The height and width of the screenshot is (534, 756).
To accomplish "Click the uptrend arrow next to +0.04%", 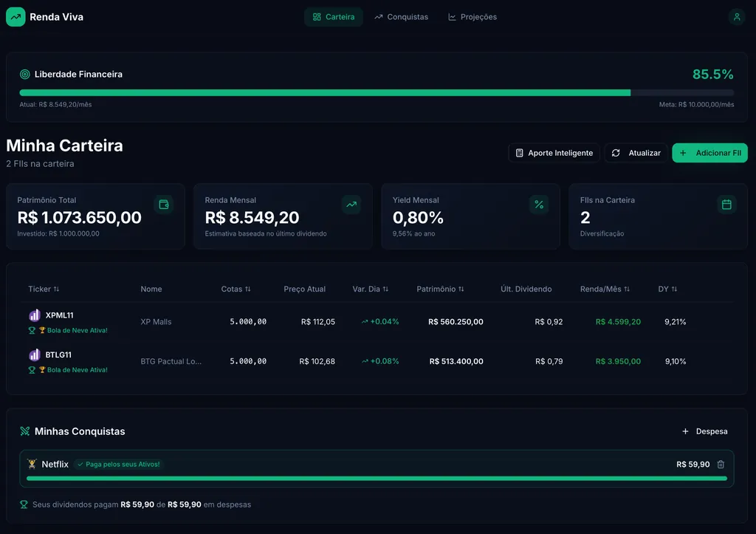I will pyautogui.click(x=365, y=322).
